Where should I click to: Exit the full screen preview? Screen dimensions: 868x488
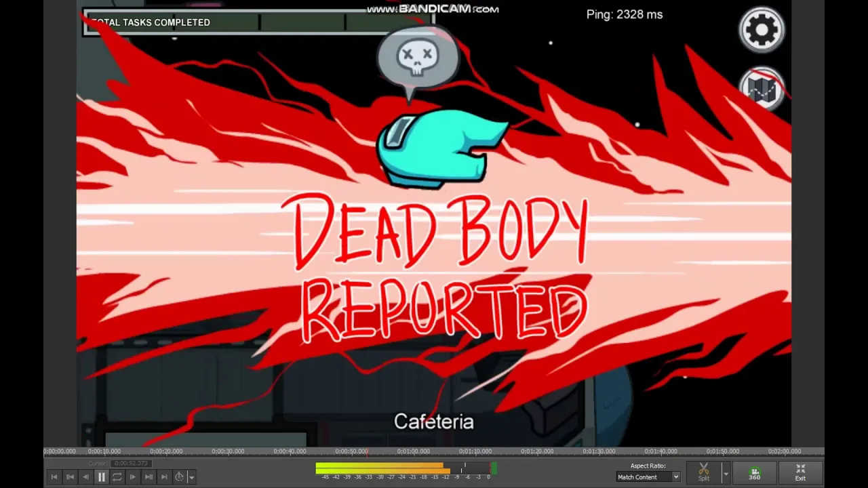tap(800, 472)
